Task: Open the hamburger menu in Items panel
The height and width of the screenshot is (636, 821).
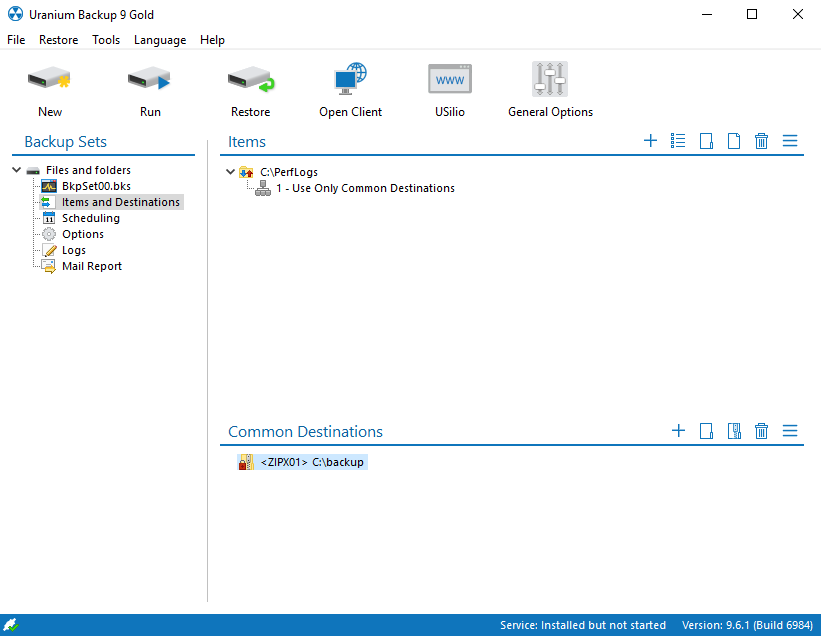Action: click(789, 141)
